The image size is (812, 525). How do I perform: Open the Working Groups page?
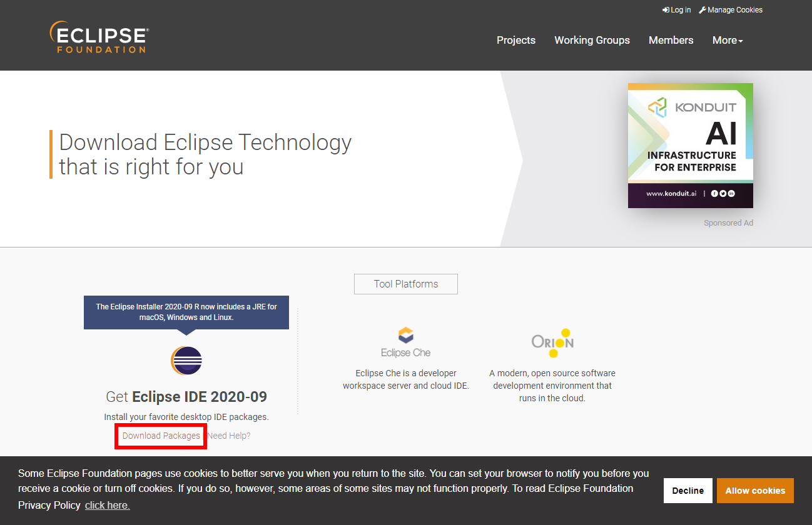pos(592,40)
